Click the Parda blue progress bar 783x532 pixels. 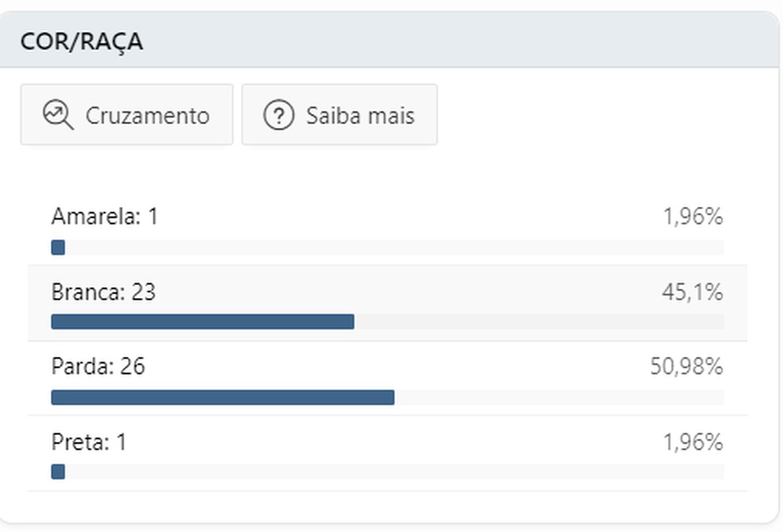[x=222, y=397]
